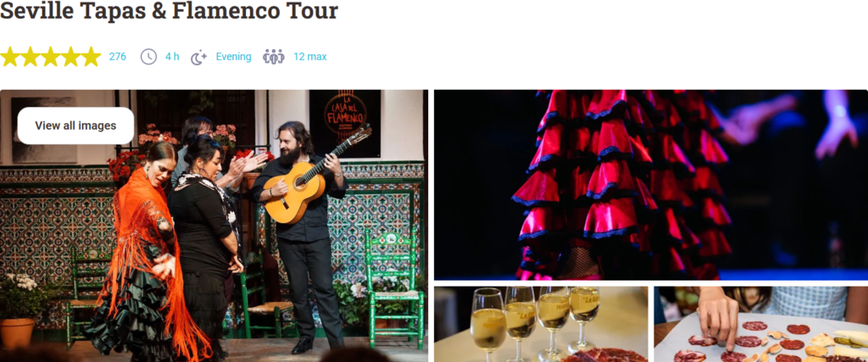The width and height of the screenshot is (868, 362).
Task: Open the 276 reviews count link
Action: coord(117,57)
